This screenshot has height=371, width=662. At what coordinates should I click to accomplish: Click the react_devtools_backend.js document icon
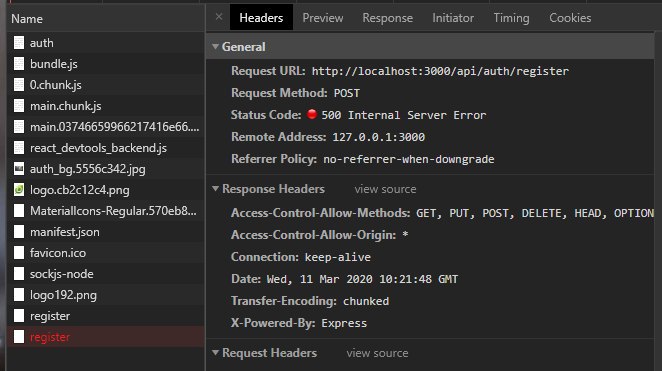pos(19,148)
